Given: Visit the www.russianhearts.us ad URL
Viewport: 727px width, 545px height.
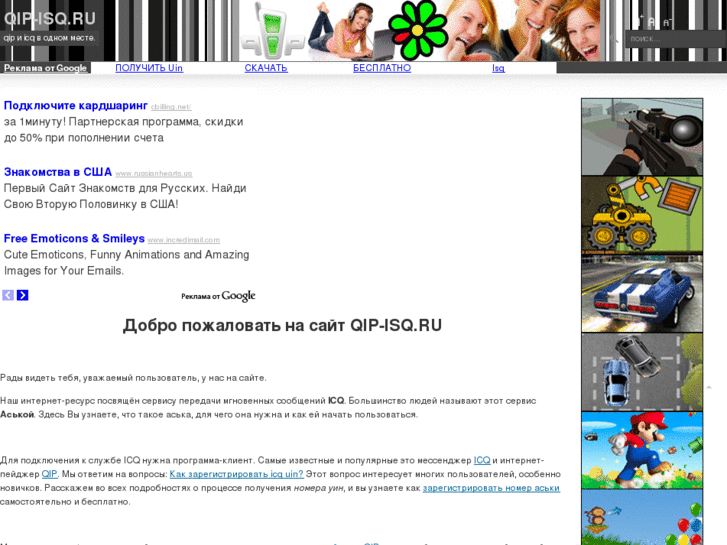Looking at the screenshot, I should (153, 173).
